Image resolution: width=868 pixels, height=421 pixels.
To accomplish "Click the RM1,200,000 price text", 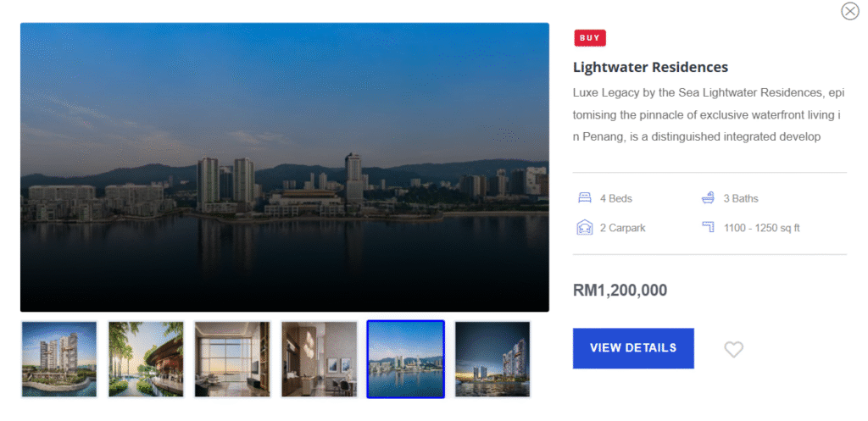I will click(620, 291).
